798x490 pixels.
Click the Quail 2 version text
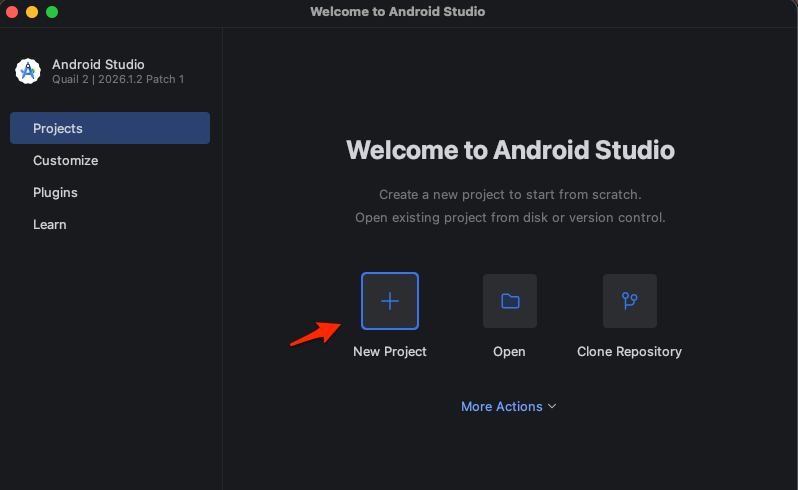[118, 79]
